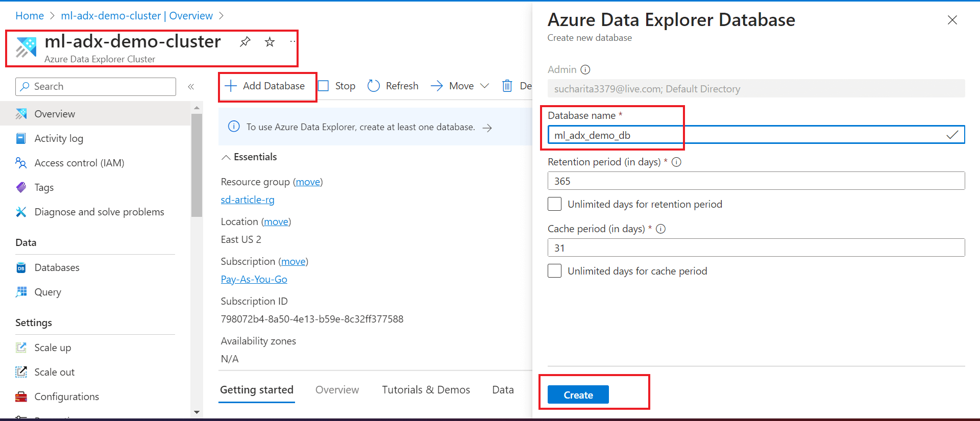Enable unlimited days for cache period
980x421 pixels.
[554, 271]
